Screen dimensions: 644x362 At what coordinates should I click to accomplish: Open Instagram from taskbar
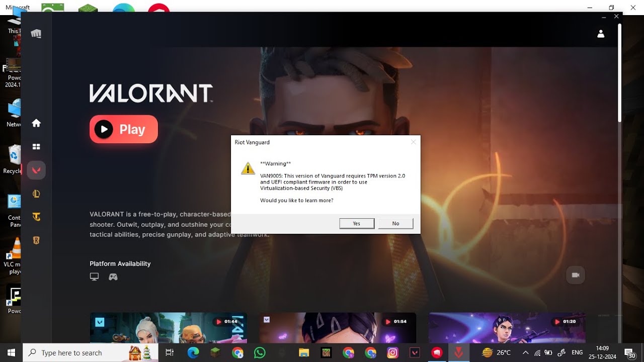(392, 352)
